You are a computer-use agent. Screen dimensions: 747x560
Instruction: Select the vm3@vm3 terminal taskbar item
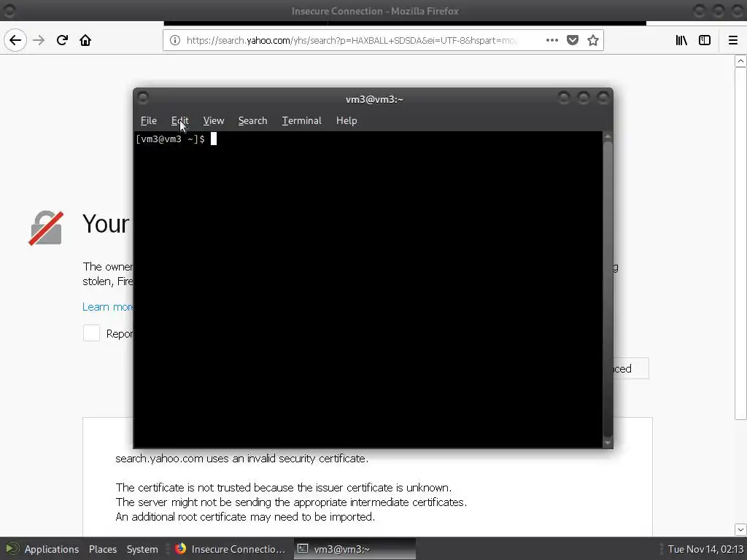[355, 549]
